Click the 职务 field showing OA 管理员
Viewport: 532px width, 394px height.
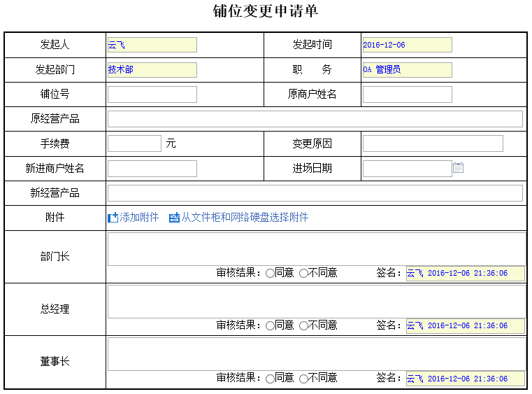point(408,69)
